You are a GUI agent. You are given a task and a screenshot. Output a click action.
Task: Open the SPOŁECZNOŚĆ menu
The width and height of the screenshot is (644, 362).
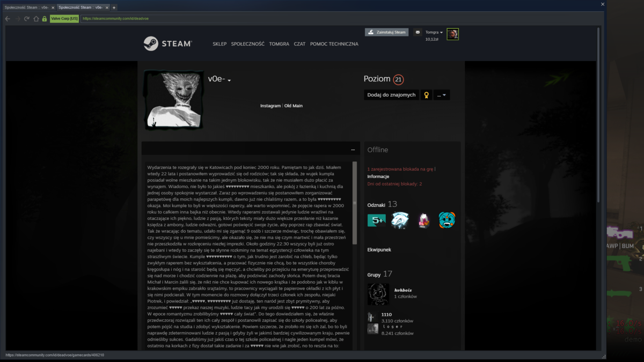click(x=247, y=44)
